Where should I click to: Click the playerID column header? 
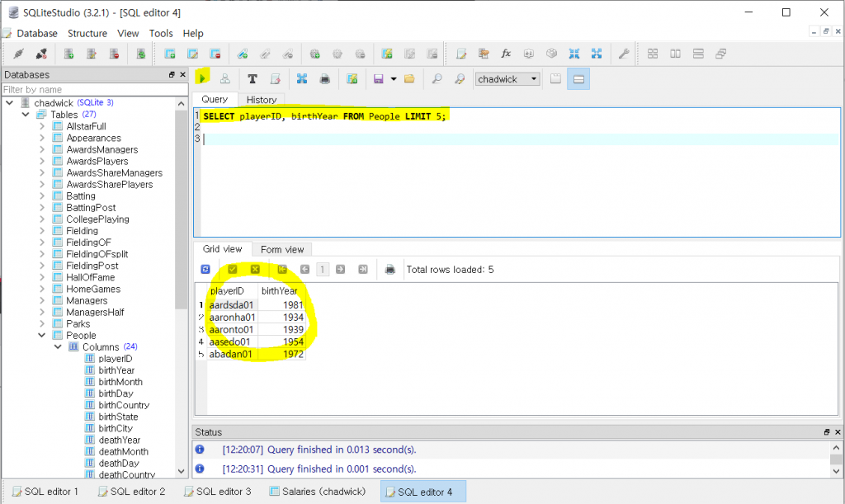[228, 290]
